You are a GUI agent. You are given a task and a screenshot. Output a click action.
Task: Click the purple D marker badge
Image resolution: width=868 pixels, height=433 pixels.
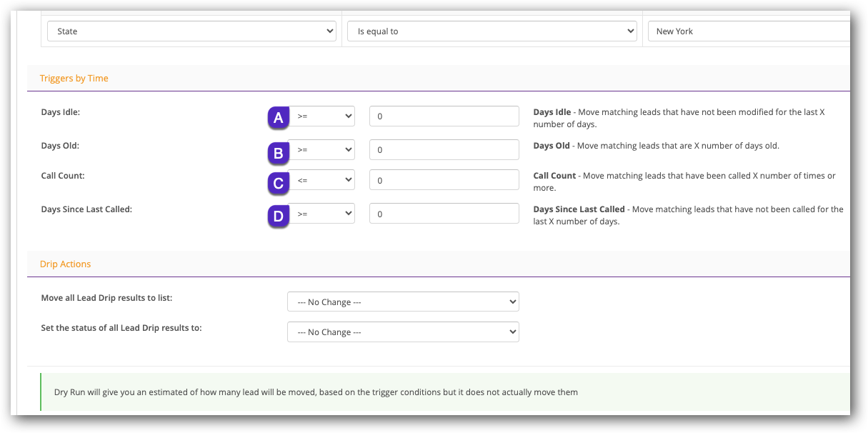pyautogui.click(x=279, y=215)
